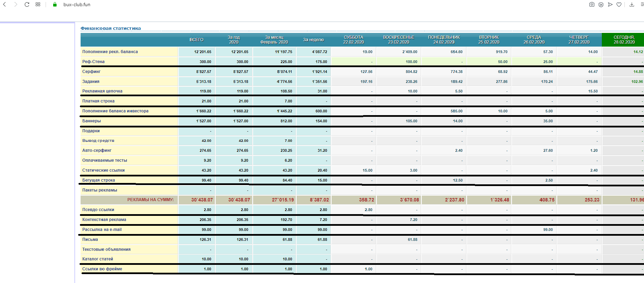
Task: Click the ВТОРНИК 25.02.2020 header
Action: [x=489, y=40]
